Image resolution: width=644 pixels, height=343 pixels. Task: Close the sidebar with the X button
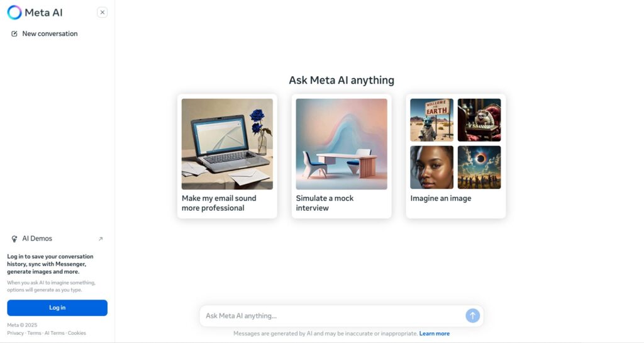click(103, 13)
